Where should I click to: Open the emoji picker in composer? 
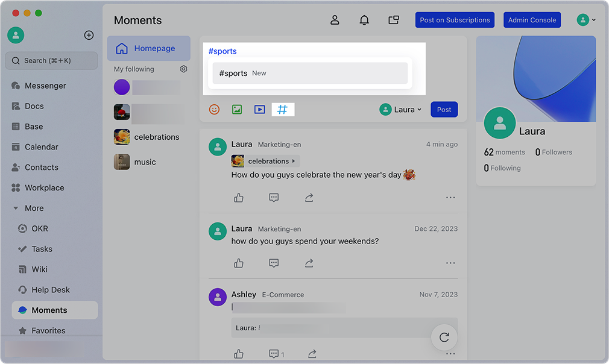coord(214,110)
